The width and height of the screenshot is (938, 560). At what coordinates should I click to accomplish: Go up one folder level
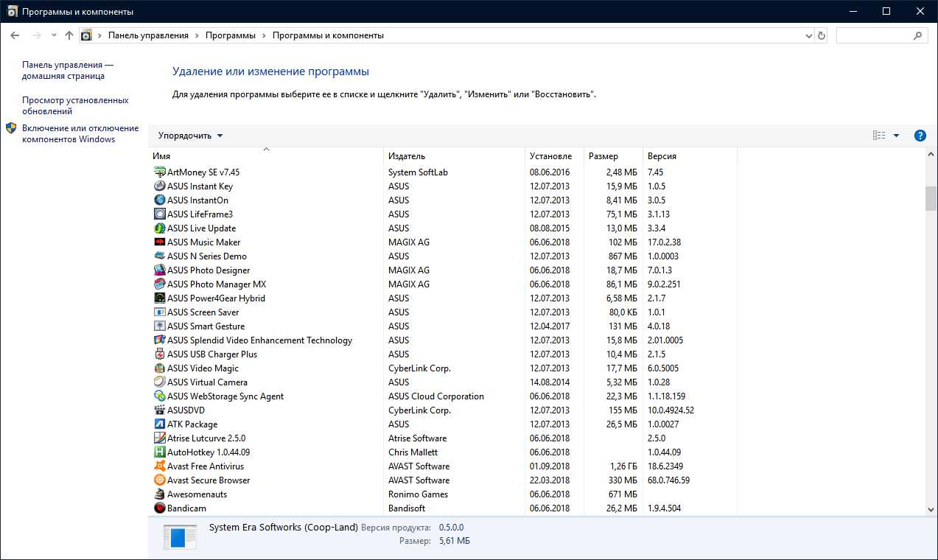69,35
